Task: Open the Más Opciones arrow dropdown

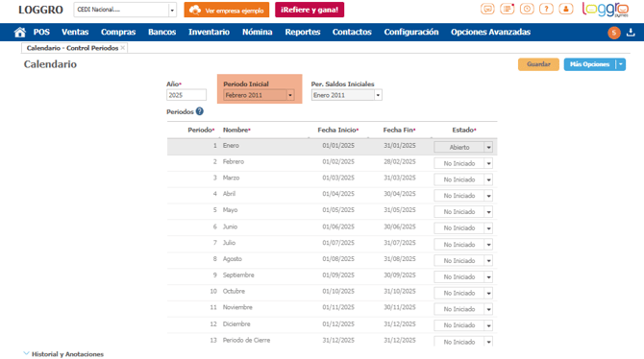Action: click(x=621, y=64)
